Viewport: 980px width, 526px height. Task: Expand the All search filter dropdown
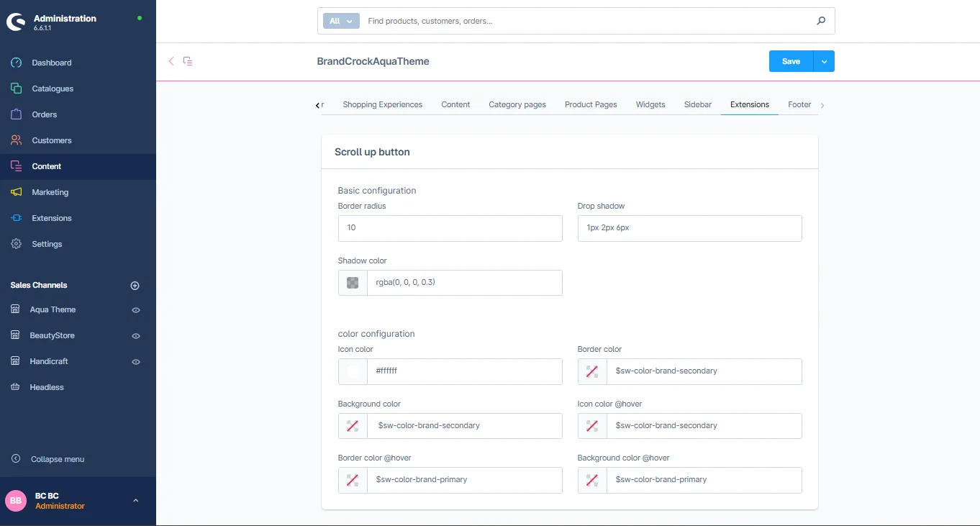click(341, 22)
